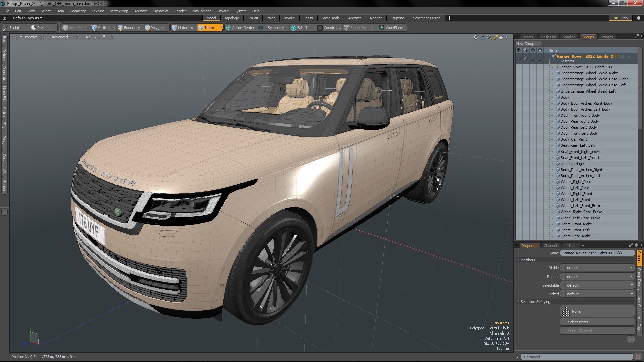Click the Select Channels button
This screenshot has height=362, width=644.
pos(597,331)
